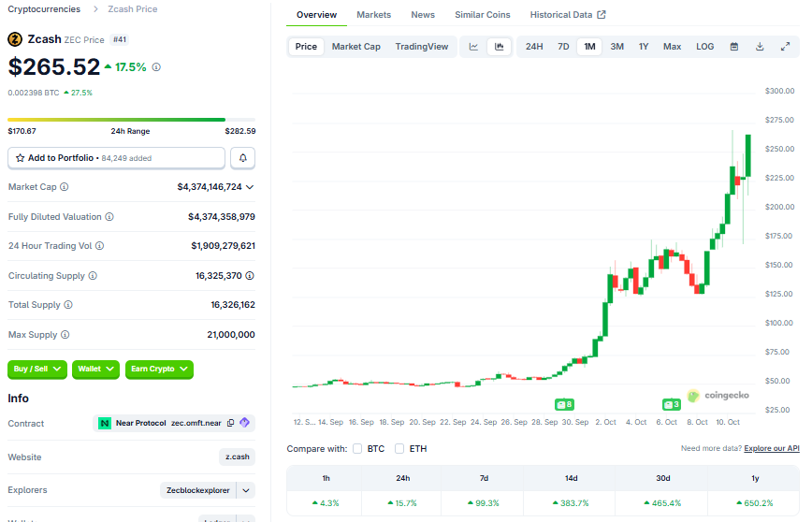The width and height of the screenshot is (812, 522).
Task: Open the price change info icon next to 17.5%
Action: coord(156,67)
